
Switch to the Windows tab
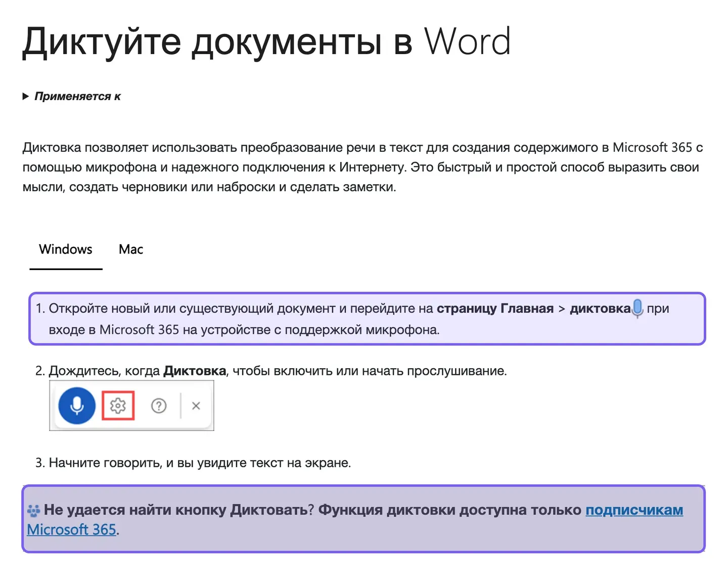pos(66,249)
